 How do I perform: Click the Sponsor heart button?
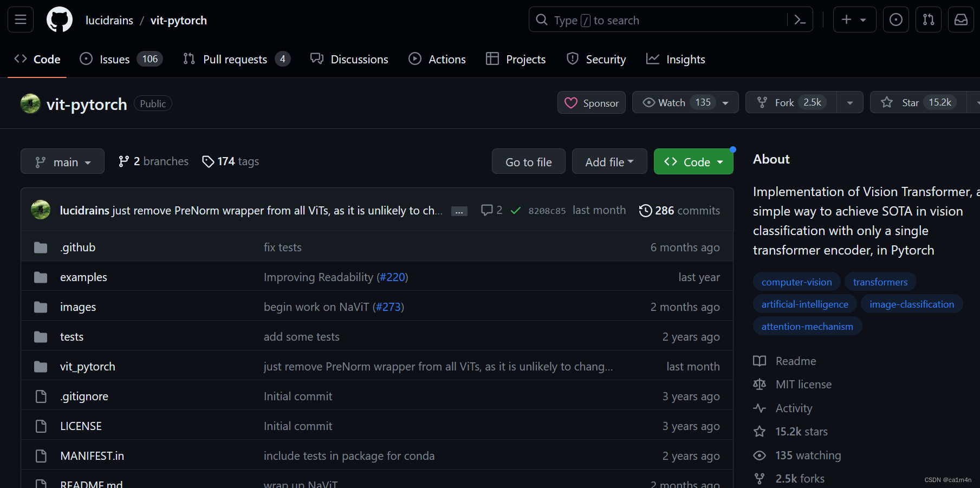tap(592, 103)
